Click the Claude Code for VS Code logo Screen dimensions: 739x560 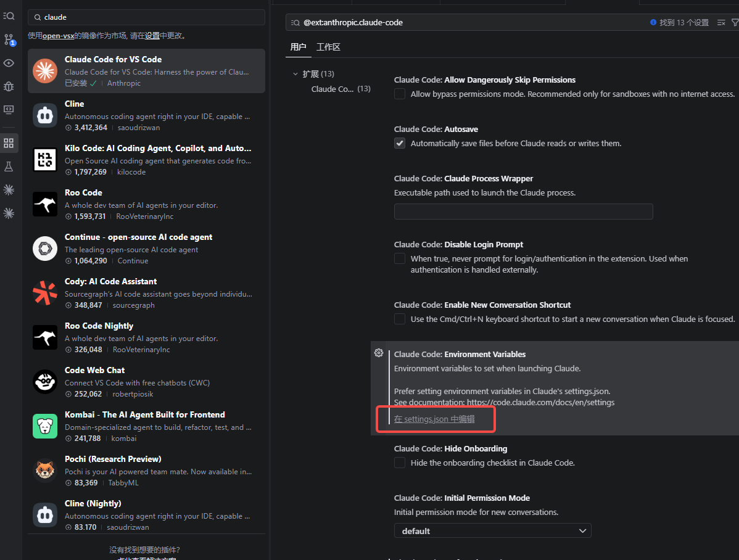[x=45, y=71]
